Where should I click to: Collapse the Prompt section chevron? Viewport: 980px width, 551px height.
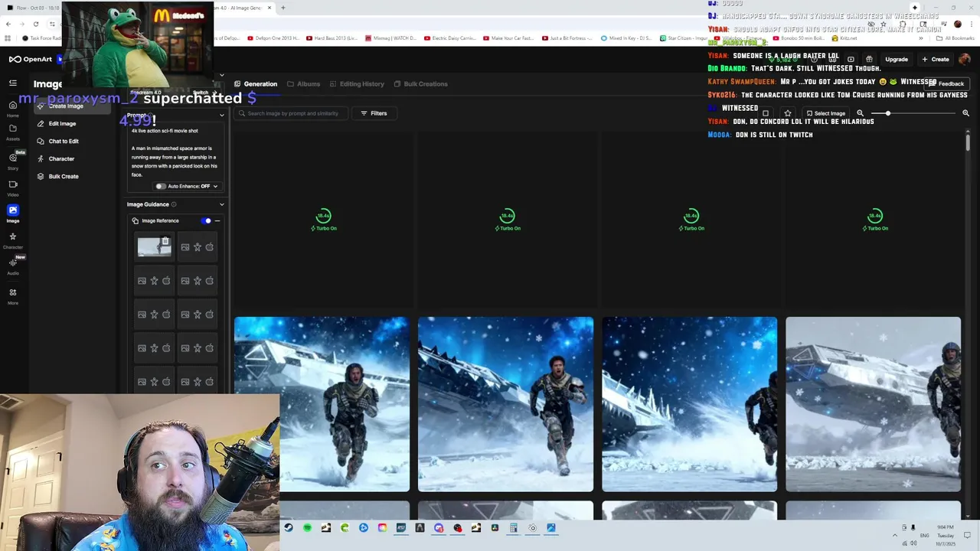pos(222,116)
